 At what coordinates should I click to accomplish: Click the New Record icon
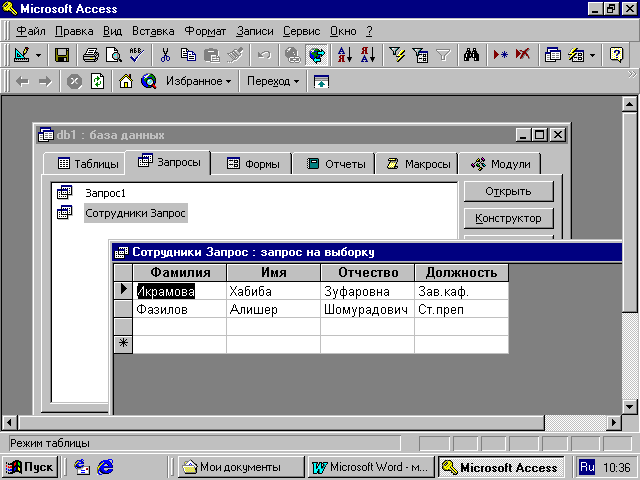click(500, 55)
